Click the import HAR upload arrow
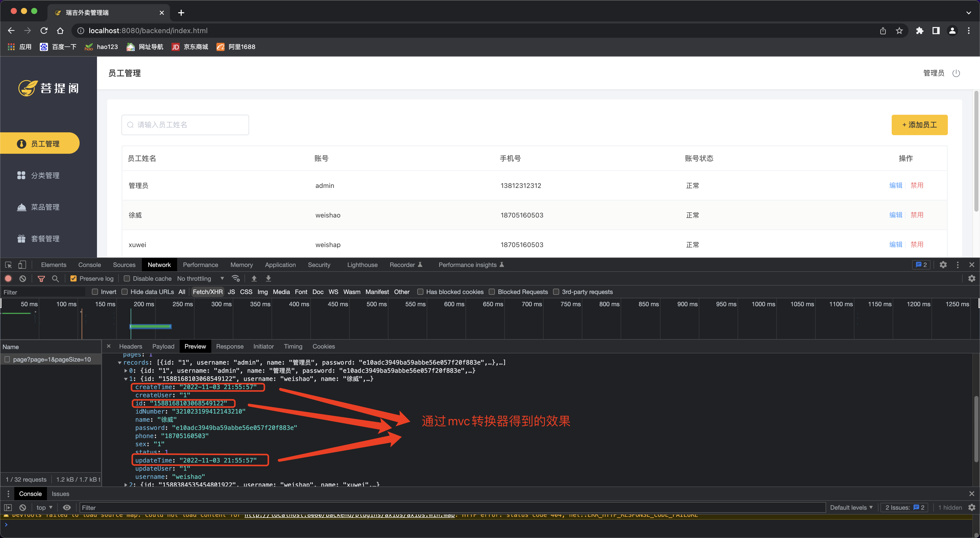This screenshot has height=538, width=980. tap(254, 279)
